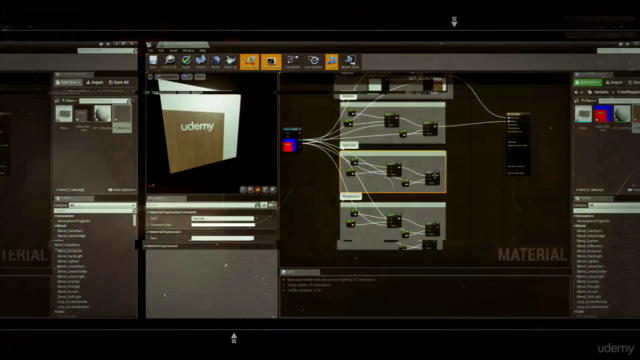Open the File menu
Viewport: 640px width, 360px height.
click(x=151, y=51)
